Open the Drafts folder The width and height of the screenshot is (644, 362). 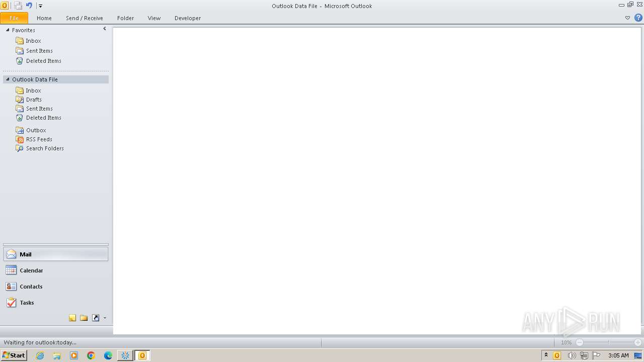pyautogui.click(x=34, y=100)
